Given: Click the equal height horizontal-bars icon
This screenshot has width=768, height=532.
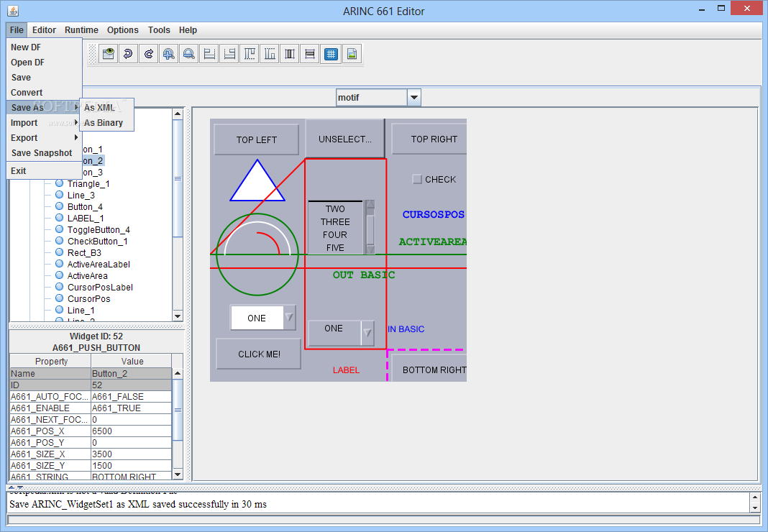Looking at the screenshot, I should pos(310,54).
